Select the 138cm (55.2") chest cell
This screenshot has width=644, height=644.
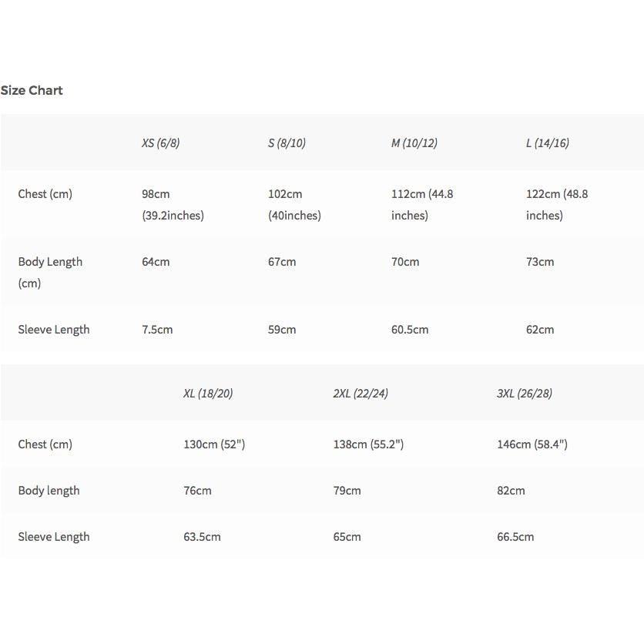click(368, 444)
